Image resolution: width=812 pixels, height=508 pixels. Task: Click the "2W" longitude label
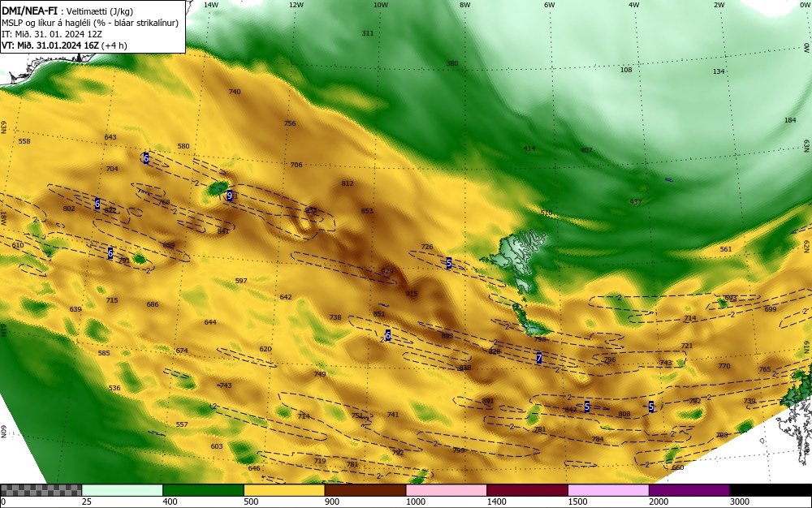[x=719, y=5]
